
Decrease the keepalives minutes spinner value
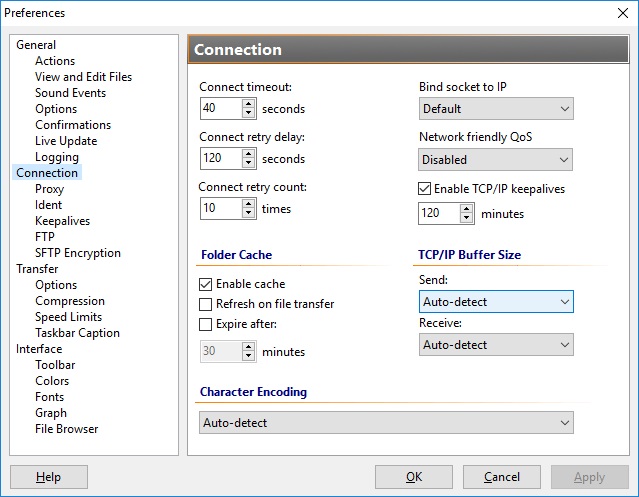[x=467, y=218]
